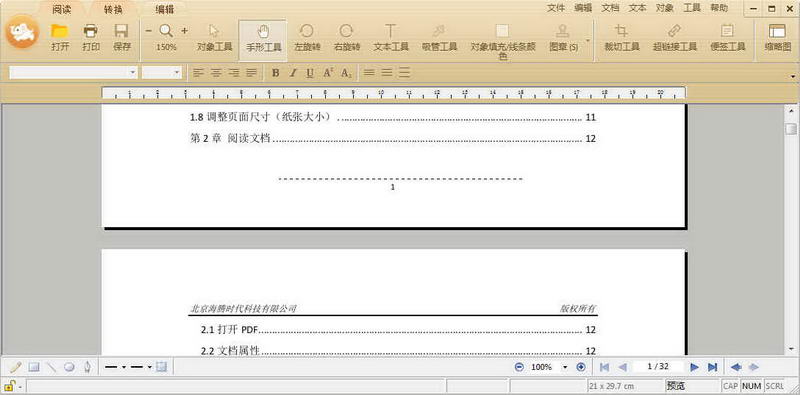Viewport: 800px width, 395px height.
Task: Open the 帮助 menu
Action: (x=719, y=8)
